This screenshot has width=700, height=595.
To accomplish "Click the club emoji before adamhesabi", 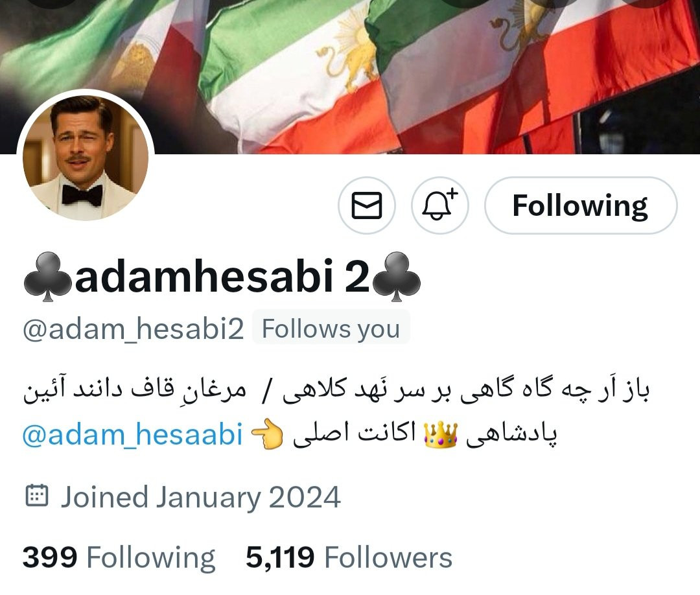I will click(48, 277).
